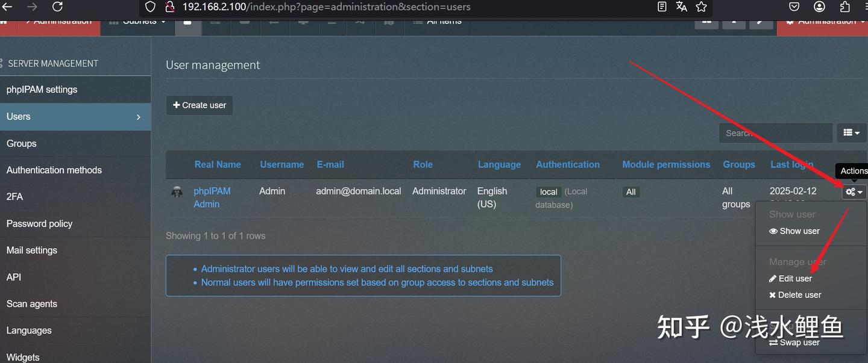Open the phpIPAM Admin profile link
The width and height of the screenshot is (868, 363).
(212, 197)
